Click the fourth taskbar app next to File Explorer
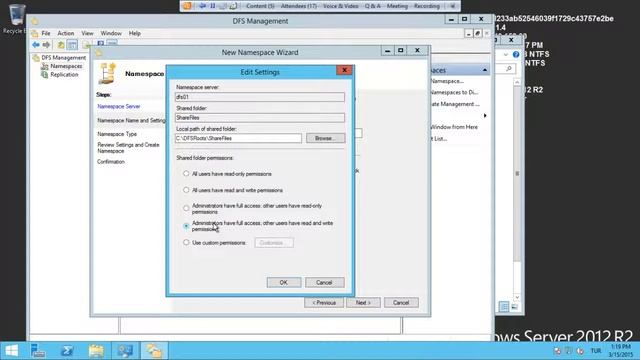The width and height of the screenshot is (640, 360). (125, 351)
